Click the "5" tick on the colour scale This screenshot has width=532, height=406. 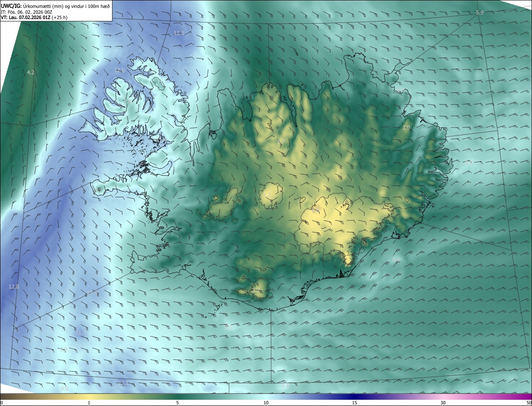click(x=177, y=403)
